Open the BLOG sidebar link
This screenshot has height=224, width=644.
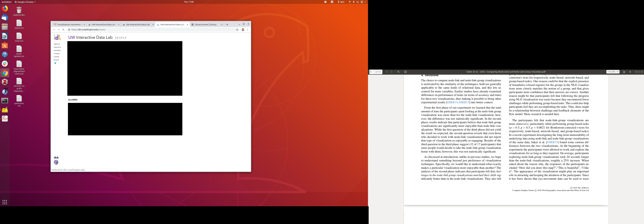(x=56, y=60)
